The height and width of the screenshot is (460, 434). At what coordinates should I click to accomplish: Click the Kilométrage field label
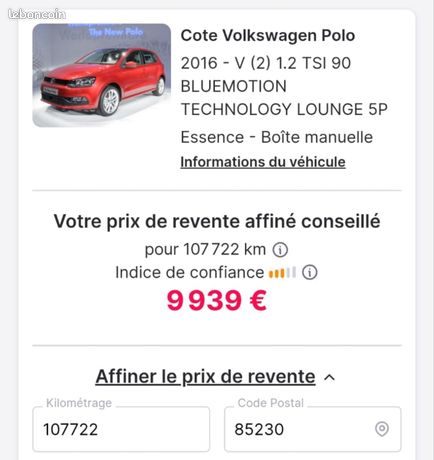coord(79,403)
